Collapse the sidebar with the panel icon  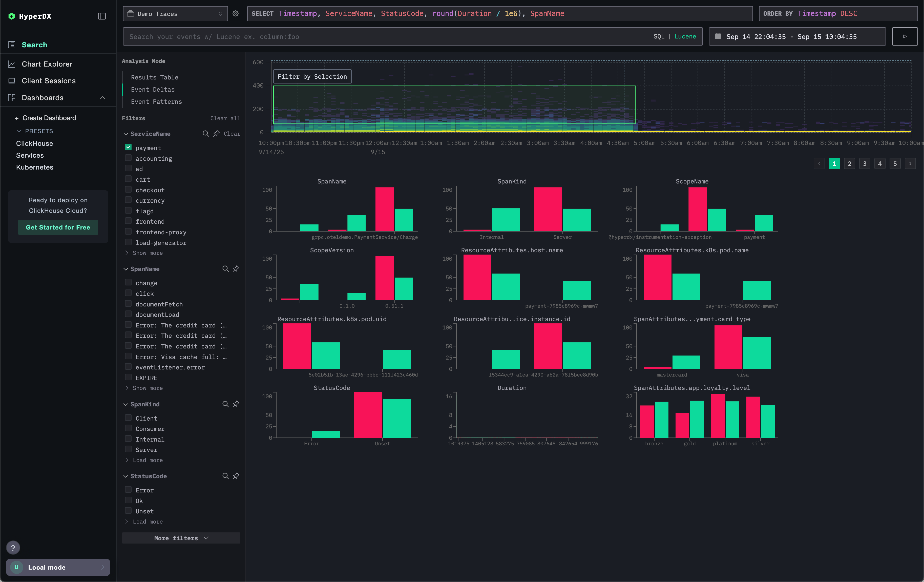(102, 16)
